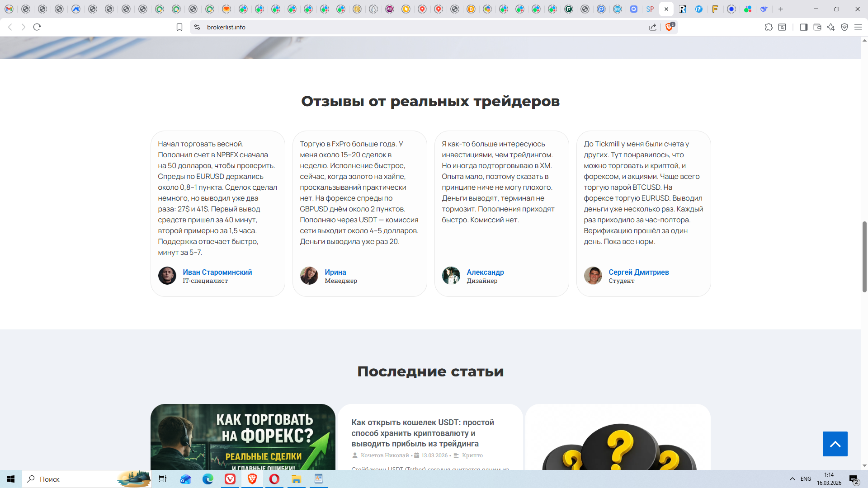This screenshot has height=488, width=868.
Task: Switch to the Gmail tab
Action: coord(9,9)
